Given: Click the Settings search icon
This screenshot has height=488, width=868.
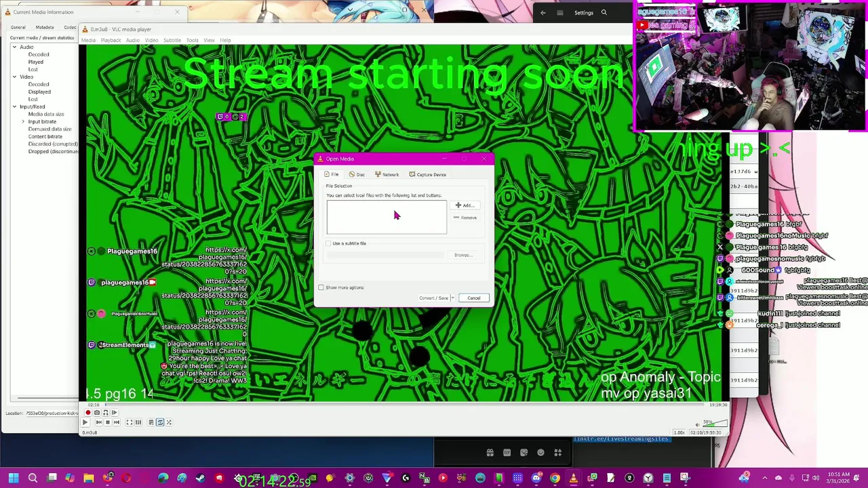Looking at the screenshot, I should [604, 12].
